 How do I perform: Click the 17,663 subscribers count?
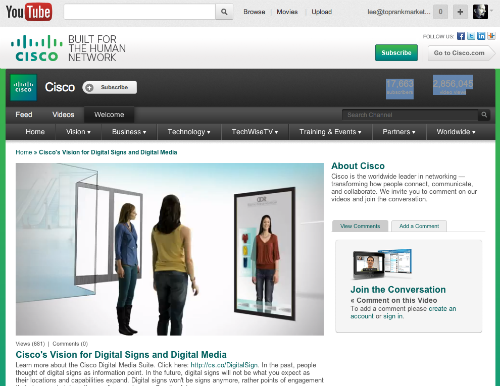[400, 87]
